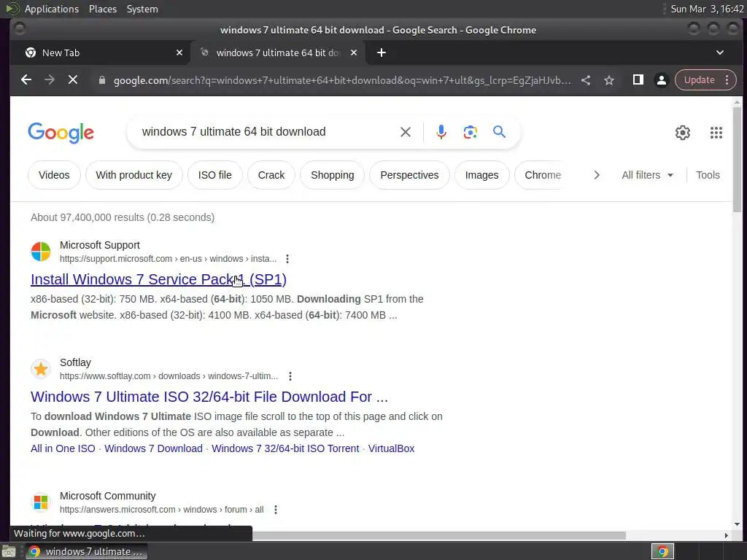
Task: Click the Update button in Chrome
Action: tap(699, 80)
